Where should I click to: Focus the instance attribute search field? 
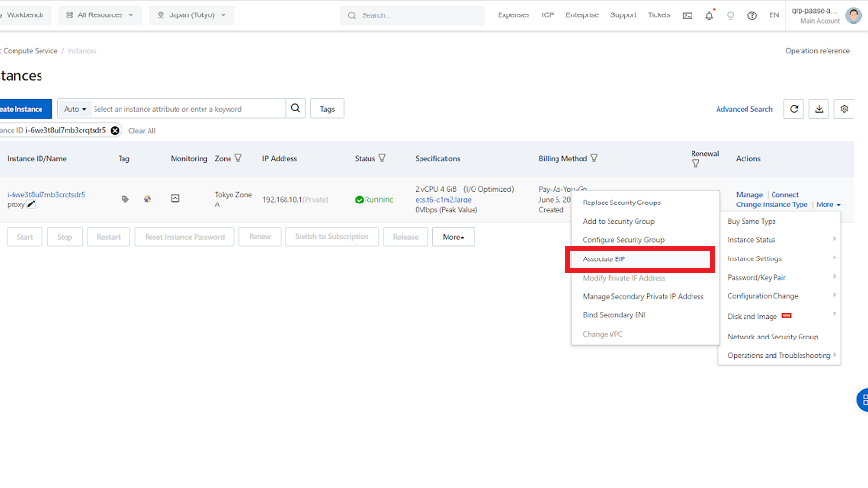coord(188,109)
